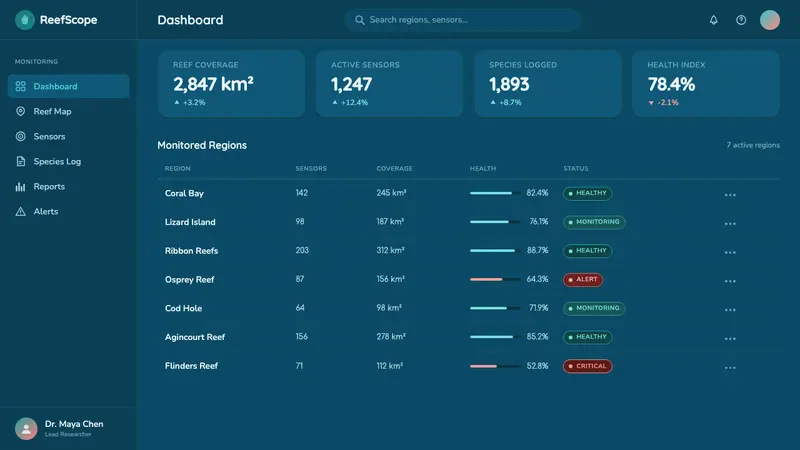Navigate to Reports
The height and width of the screenshot is (450, 800).
68,186
